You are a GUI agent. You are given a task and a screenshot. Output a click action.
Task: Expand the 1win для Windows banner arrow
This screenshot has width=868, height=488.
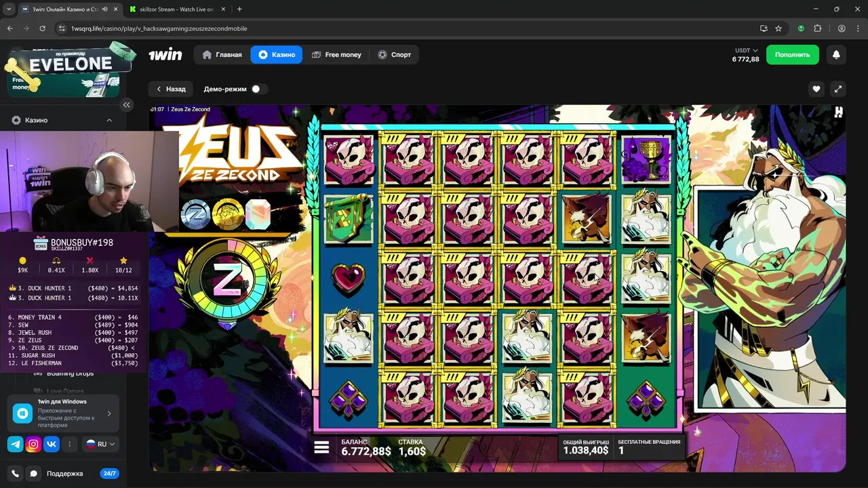(x=109, y=413)
